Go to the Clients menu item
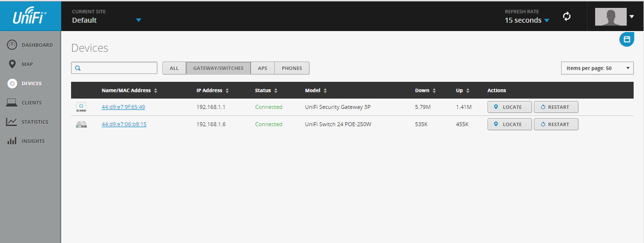 point(32,103)
